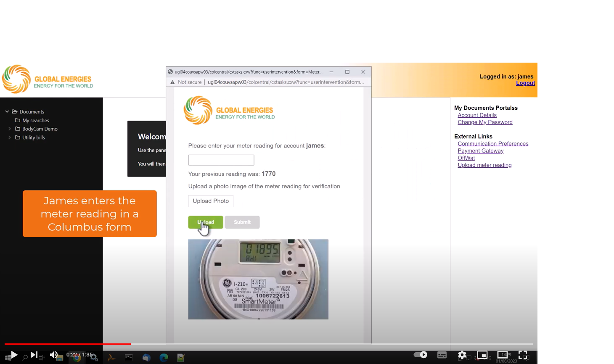Open the My searches folder

coord(35,121)
